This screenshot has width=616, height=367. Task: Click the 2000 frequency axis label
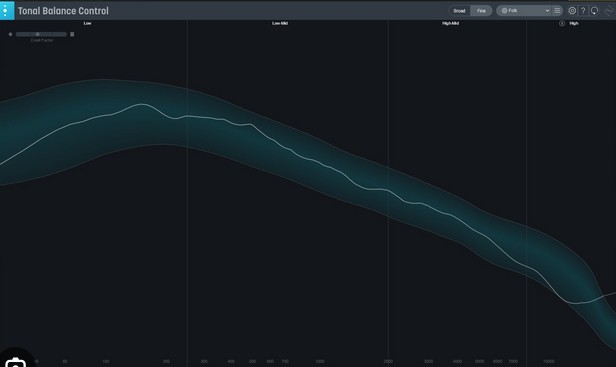[388, 361]
